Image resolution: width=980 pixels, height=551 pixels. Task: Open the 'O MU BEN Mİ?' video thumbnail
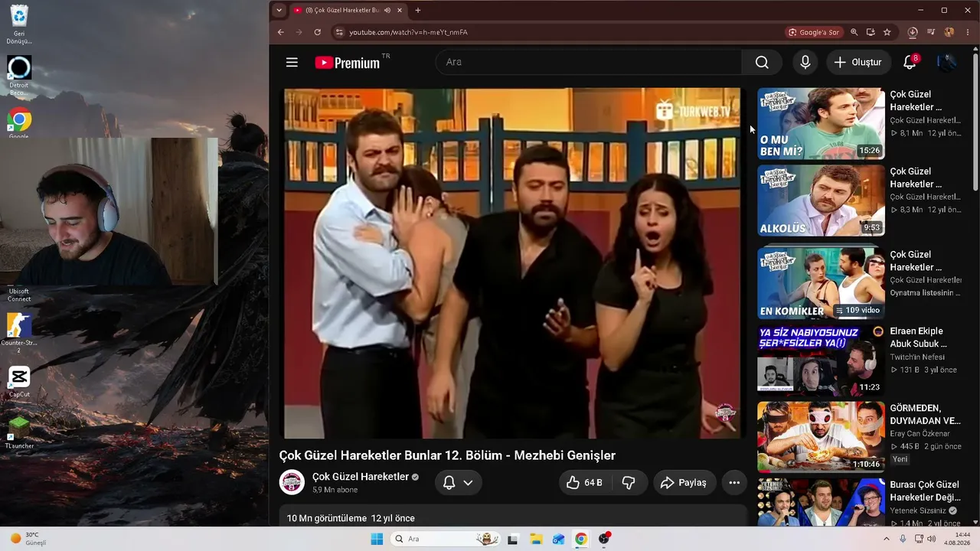(821, 124)
